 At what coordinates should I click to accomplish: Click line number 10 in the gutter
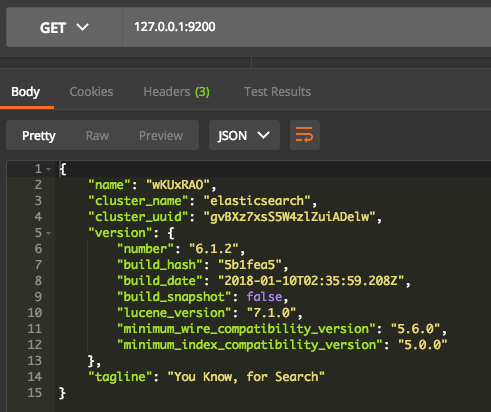pyautogui.click(x=35, y=313)
